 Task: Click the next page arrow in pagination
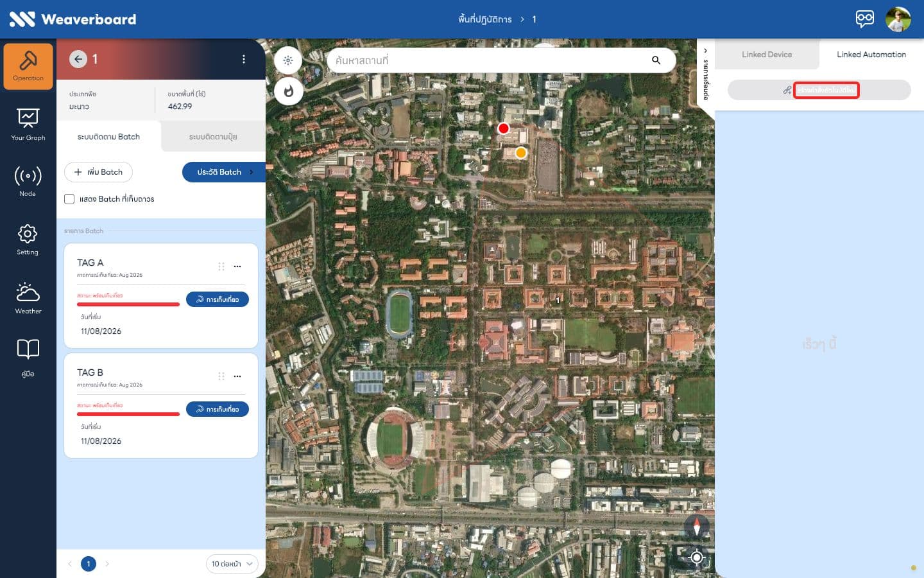click(107, 564)
